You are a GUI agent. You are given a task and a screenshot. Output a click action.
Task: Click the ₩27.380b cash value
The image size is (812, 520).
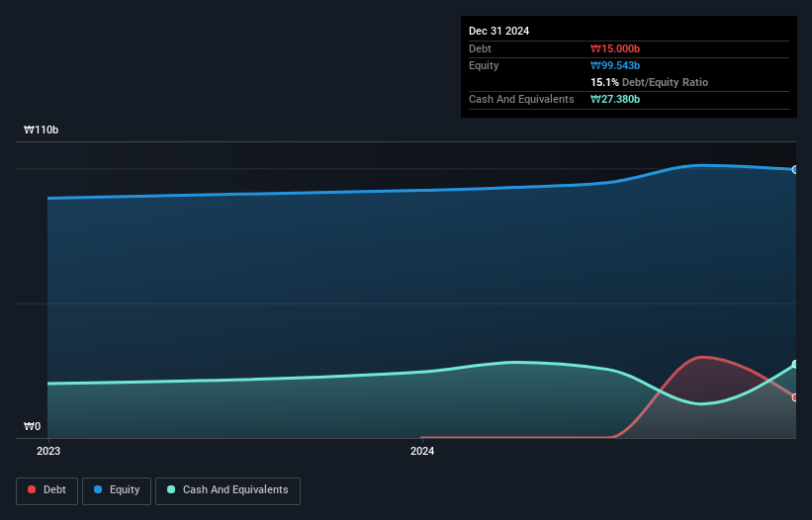pos(615,99)
